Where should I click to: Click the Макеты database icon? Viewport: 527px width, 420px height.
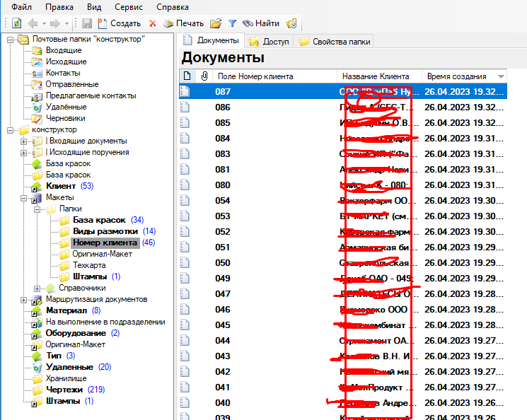36,198
